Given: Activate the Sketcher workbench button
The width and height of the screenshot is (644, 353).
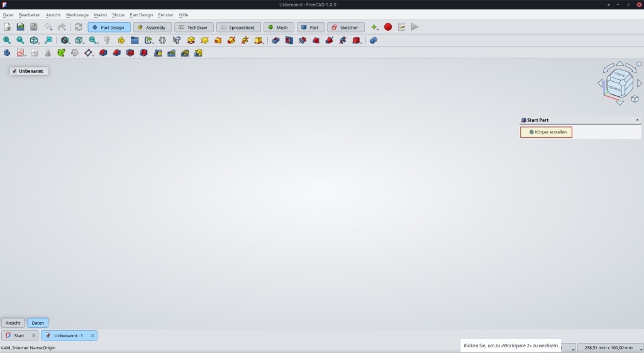Looking at the screenshot, I should click(345, 27).
